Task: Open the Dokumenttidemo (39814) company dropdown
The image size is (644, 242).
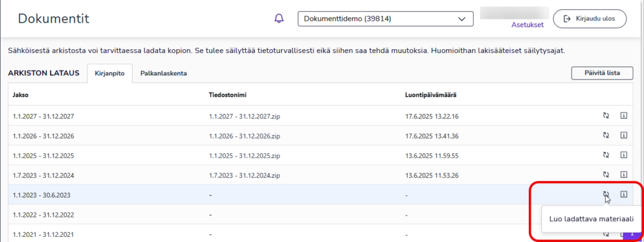Action: click(386, 19)
